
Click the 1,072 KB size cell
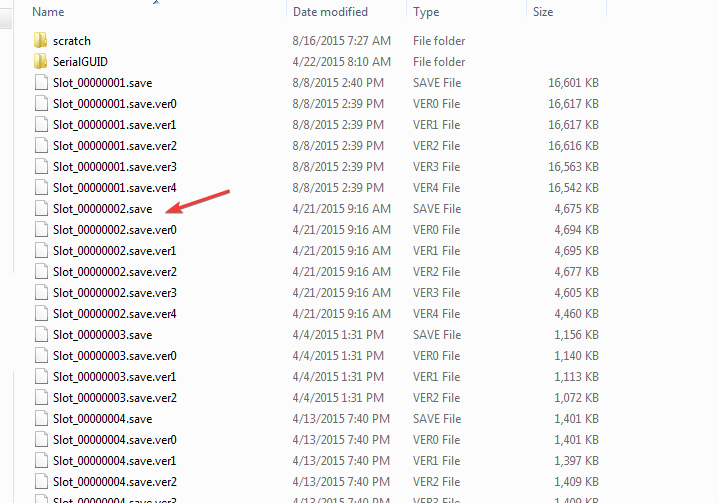click(576, 398)
